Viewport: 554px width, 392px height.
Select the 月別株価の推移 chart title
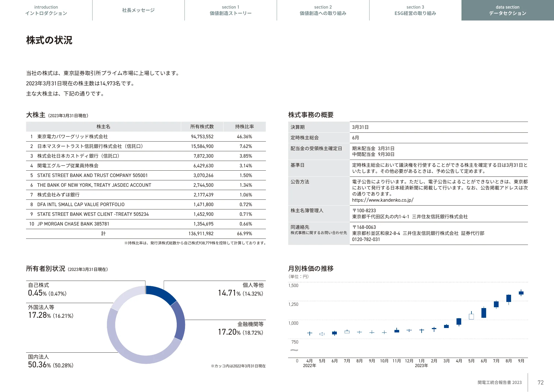point(311,268)
